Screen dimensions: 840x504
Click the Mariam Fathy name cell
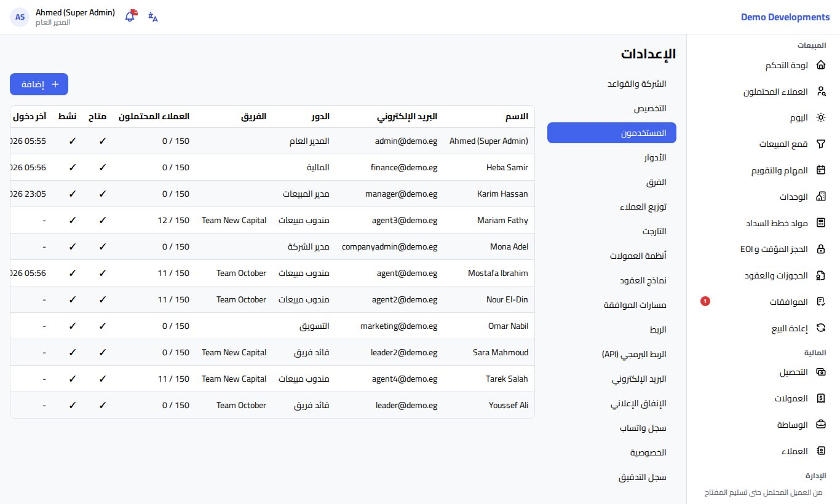click(502, 220)
